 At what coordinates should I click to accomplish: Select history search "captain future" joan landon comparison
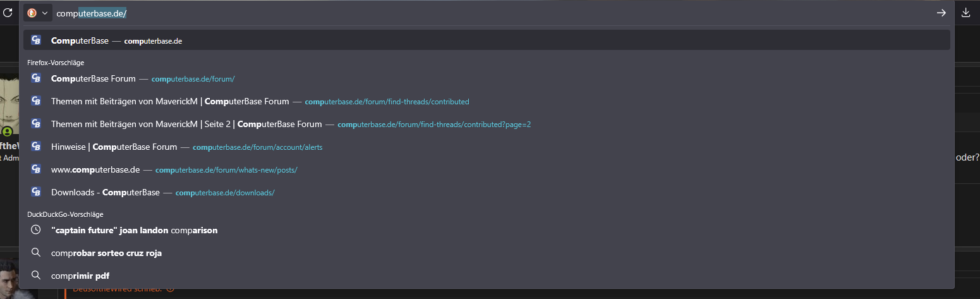point(487,230)
